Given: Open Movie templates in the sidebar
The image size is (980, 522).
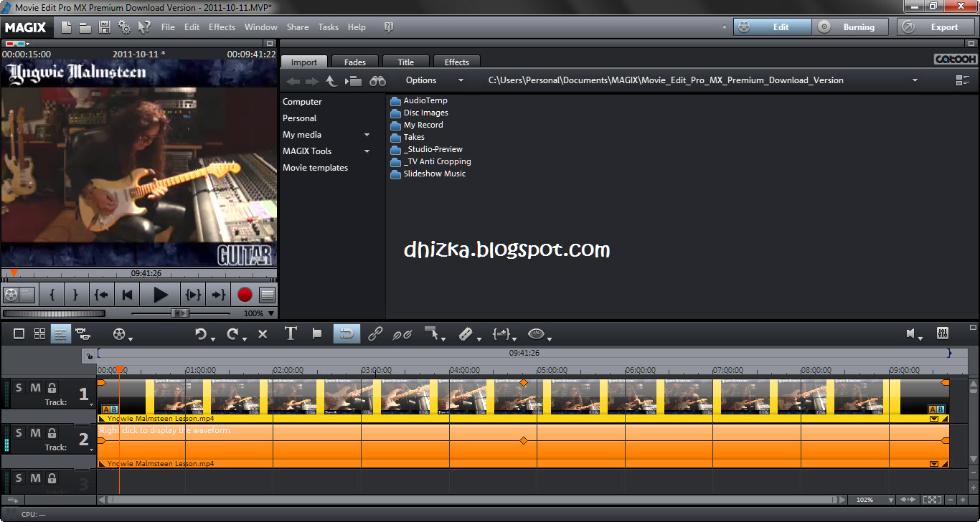Looking at the screenshot, I should click(x=315, y=168).
